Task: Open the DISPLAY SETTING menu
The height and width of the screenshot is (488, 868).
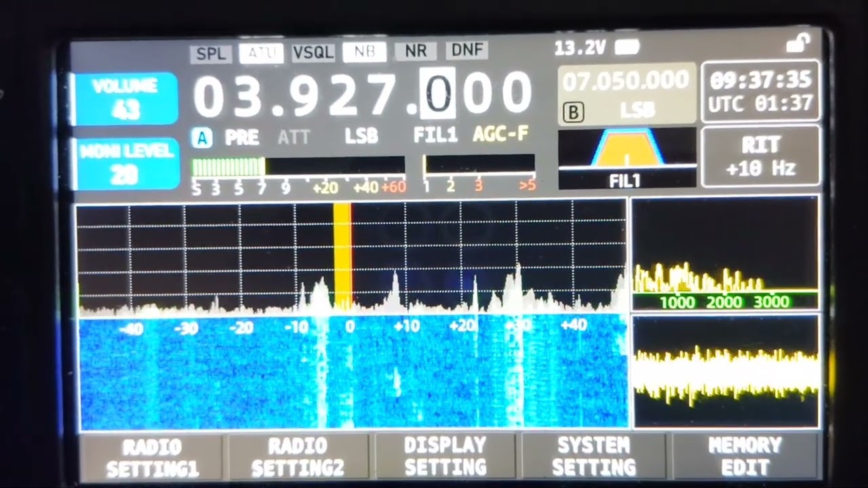Action: pos(446,456)
